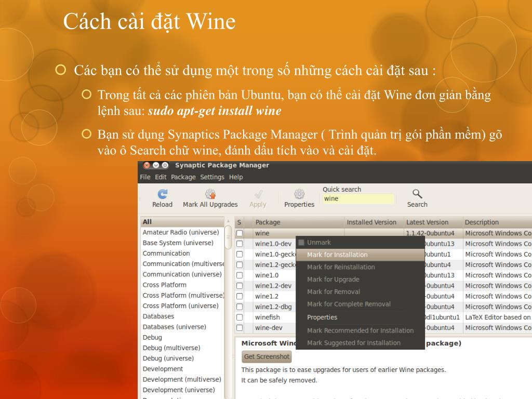Open Properties from the context menu
The height and width of the screenshot is (399, 532).
(361, 317)
